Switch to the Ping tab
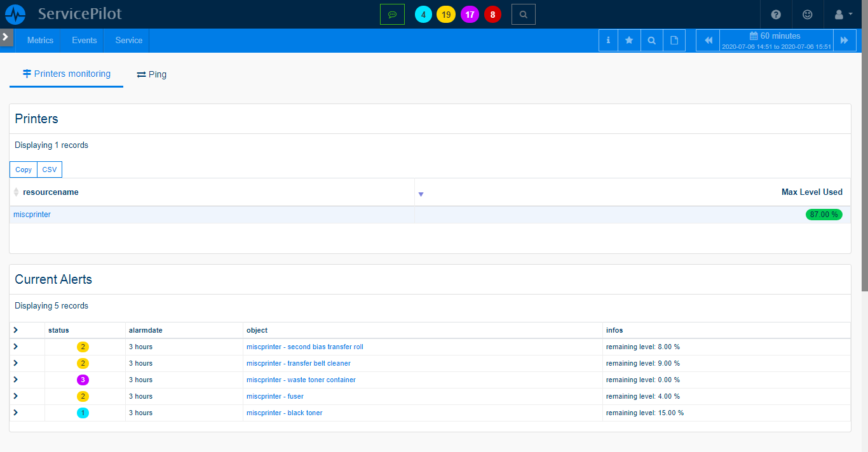This screenshot has width=868, height=452. click(x=152, y=74)
